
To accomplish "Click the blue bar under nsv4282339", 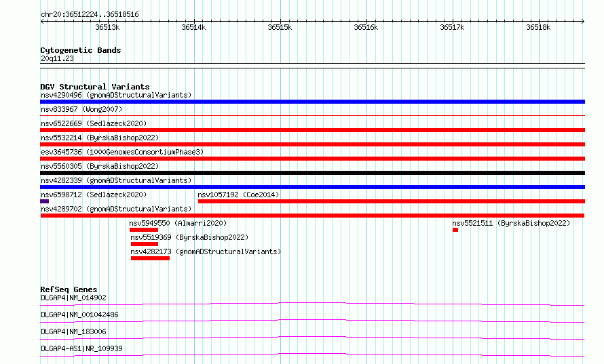I will 312,187.
